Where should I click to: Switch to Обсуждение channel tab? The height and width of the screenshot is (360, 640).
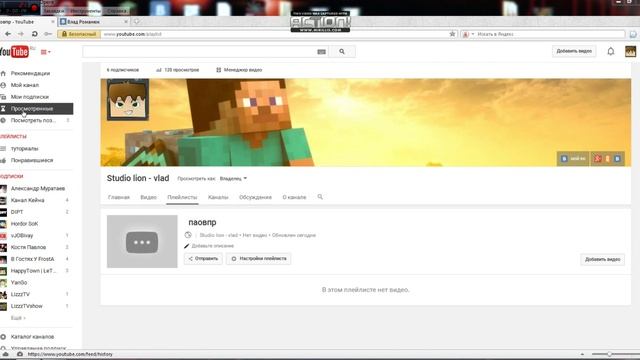click(256, 197)
